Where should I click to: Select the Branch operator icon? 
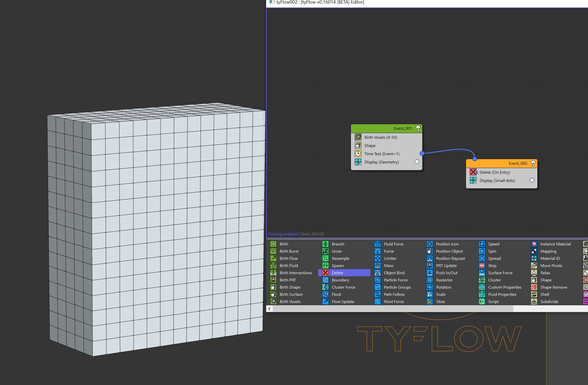325,244
